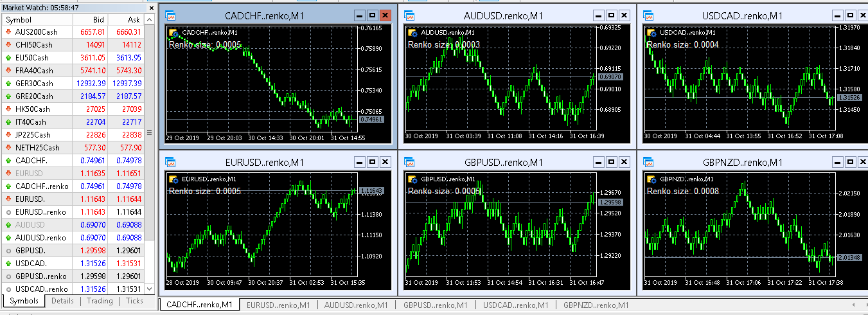The width and height of the screenshot is (868, 315).
Task: Select the USDCAD..renko symbol row
Action: tap(73, 289)
